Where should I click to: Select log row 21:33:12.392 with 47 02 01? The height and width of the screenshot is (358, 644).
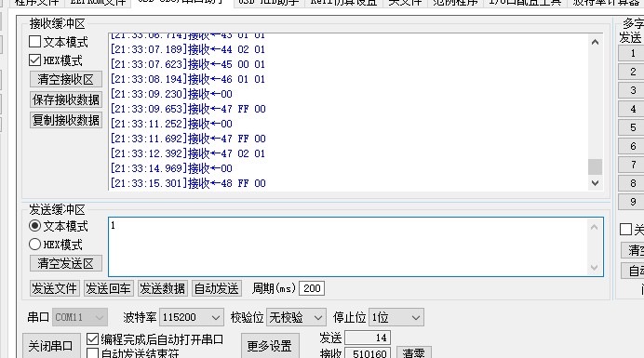pyautogui.click(x=188, y=153)
